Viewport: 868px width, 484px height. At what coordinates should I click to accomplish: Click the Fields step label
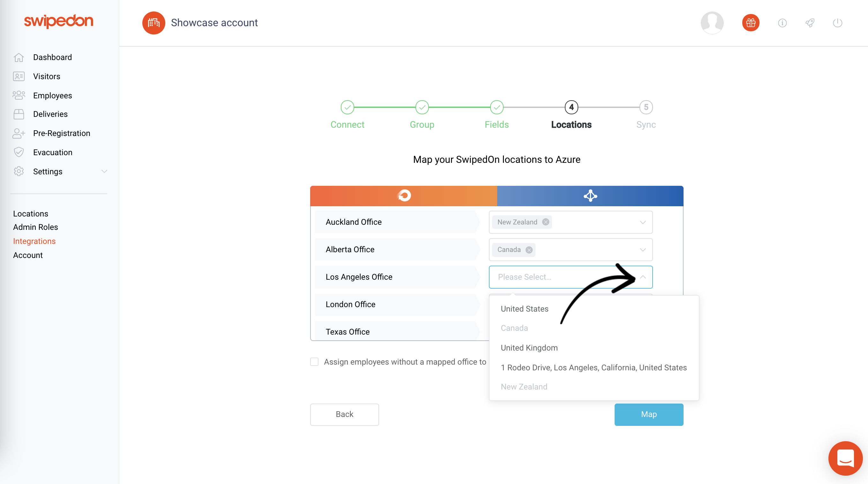pos(497,125)
